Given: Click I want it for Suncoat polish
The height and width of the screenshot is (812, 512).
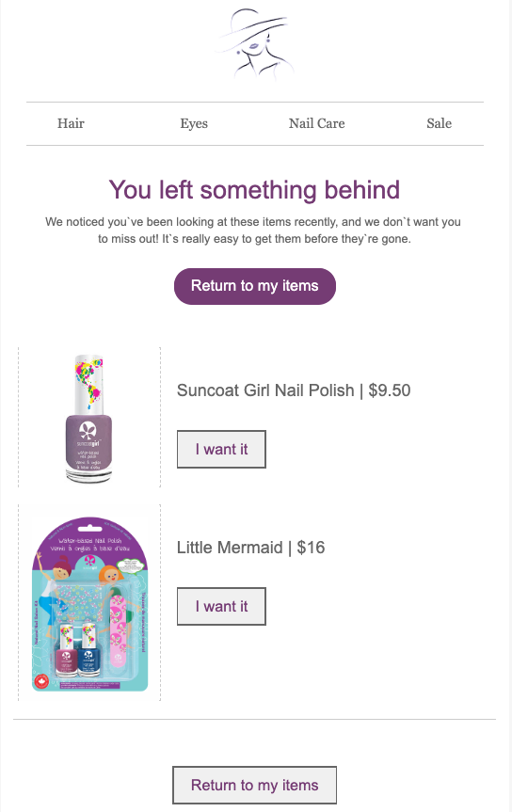Looking at the screenshot, I should pyautogui.click(x=221, y=449).
